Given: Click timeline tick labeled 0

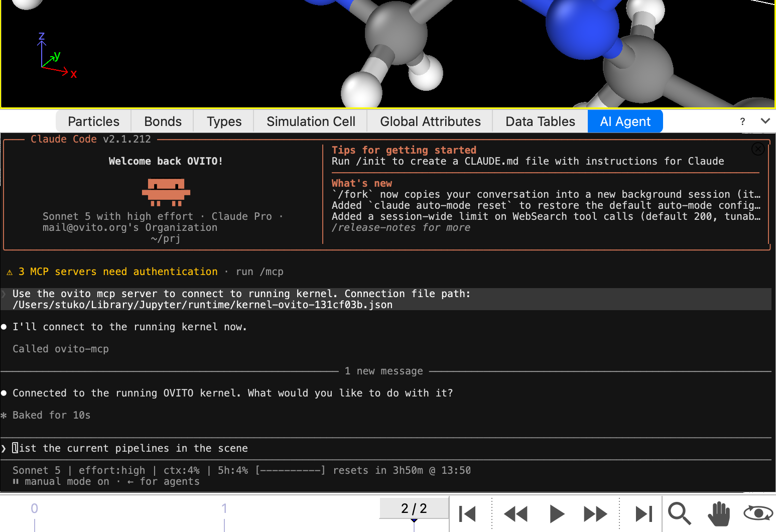Looking at the screenshot, I should tap(34, 508).
